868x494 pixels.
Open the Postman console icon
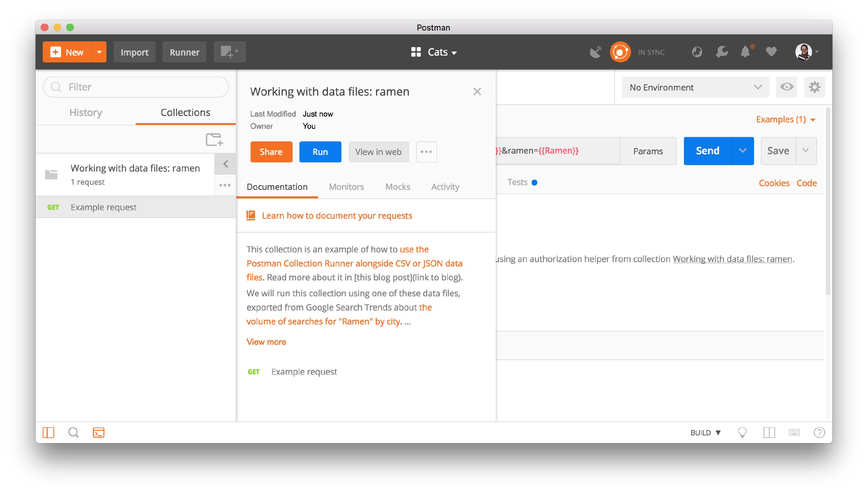pyautogui.click(x=98, y=432)
